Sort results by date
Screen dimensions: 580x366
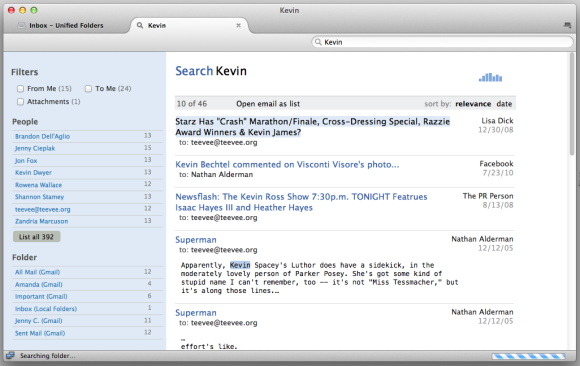pos(504,104)
